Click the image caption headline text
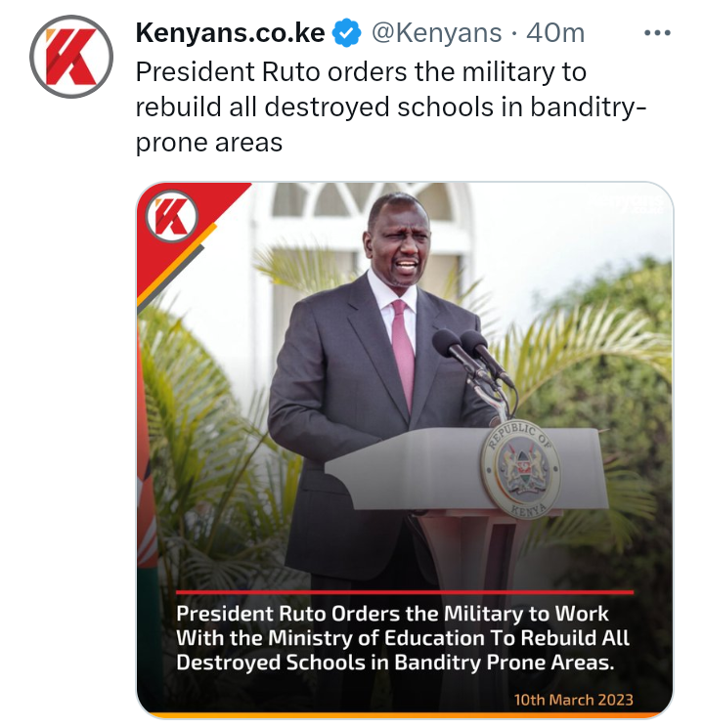The width and height of the screenshot is (704, 728). 403,638
